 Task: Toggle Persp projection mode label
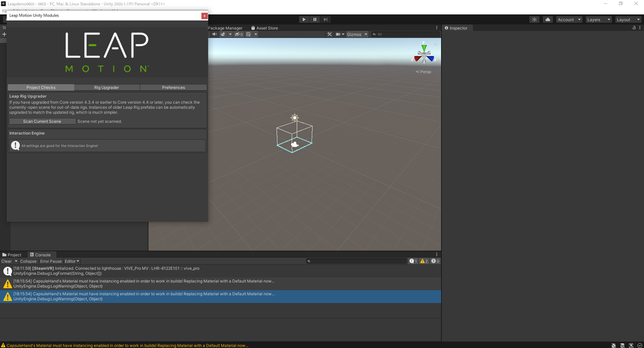tap(424, 71)
